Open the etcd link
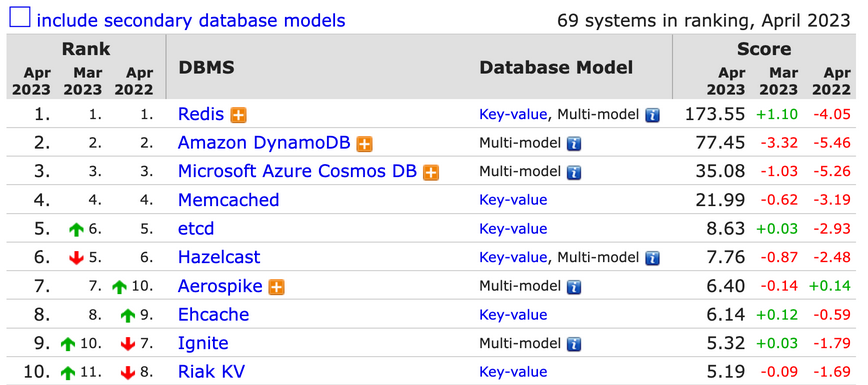 [x=196, y=228]
